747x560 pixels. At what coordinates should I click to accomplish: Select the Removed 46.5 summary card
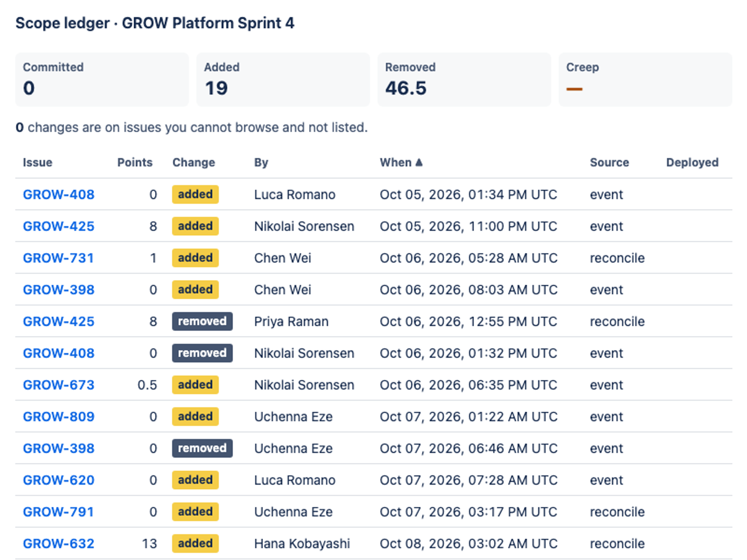coord(464,80)
